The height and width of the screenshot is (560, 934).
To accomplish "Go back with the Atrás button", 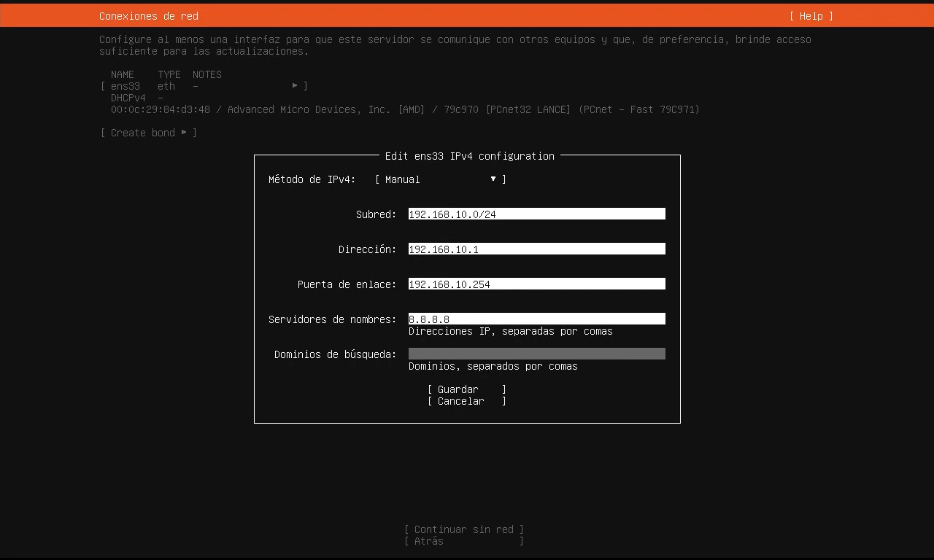I will 464,541.
